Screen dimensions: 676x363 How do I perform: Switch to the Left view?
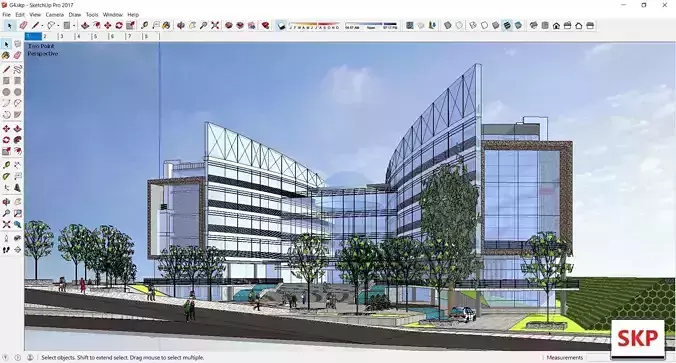pyautogui.click(x=590, y=25)
